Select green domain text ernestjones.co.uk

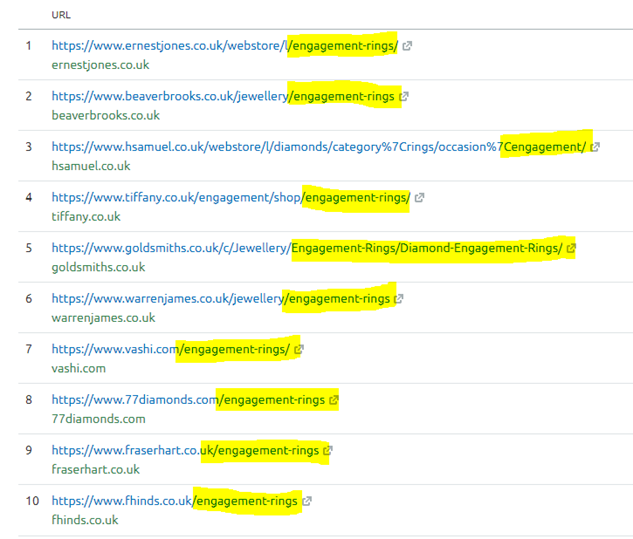101,65
